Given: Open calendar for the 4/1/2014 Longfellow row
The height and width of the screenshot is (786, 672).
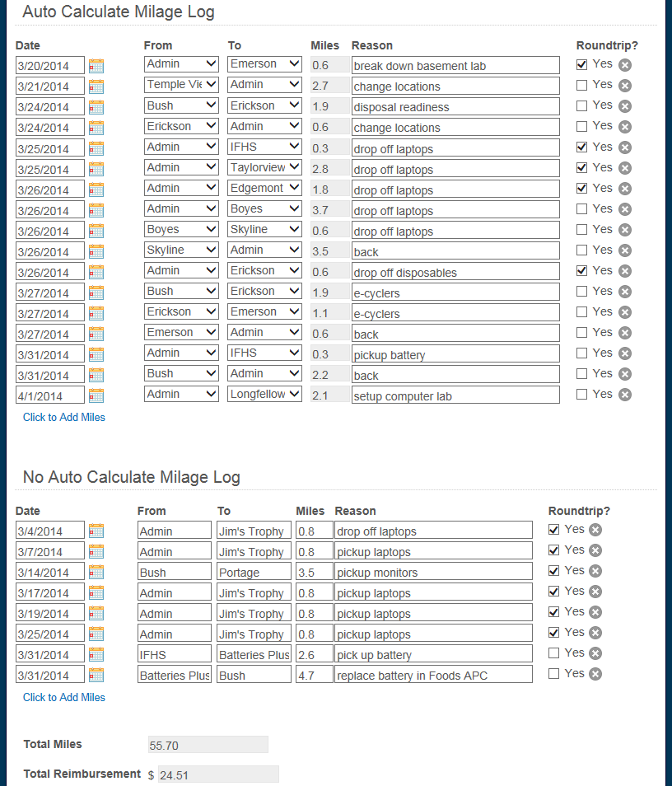Looking at the screenshot, I should 96,395.
